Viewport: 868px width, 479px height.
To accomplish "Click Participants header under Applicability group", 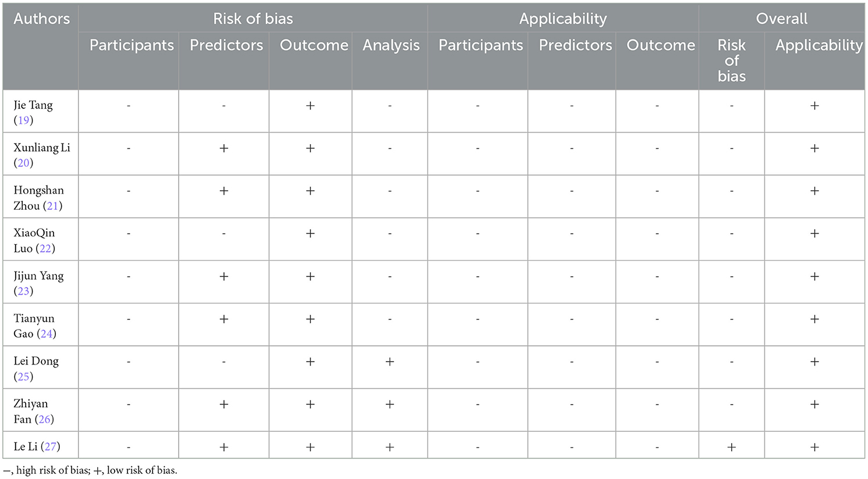I will [481, 45].
